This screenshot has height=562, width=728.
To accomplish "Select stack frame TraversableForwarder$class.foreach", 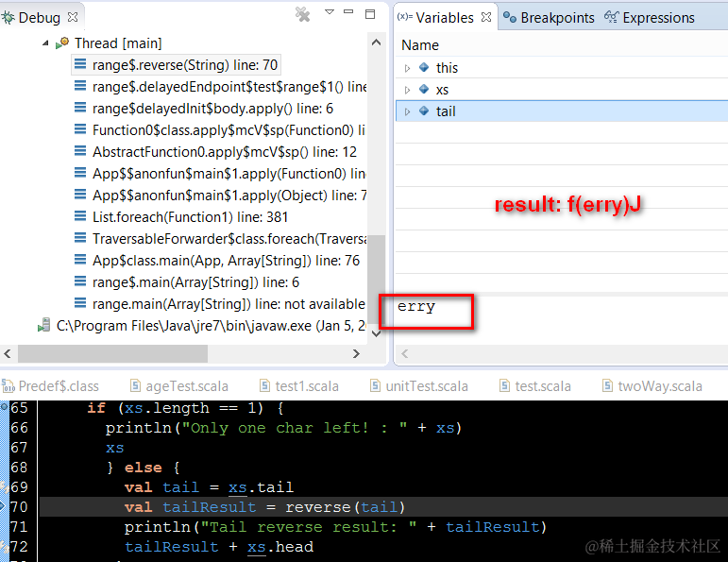I will pyautogui.click(x=229, y=239).
